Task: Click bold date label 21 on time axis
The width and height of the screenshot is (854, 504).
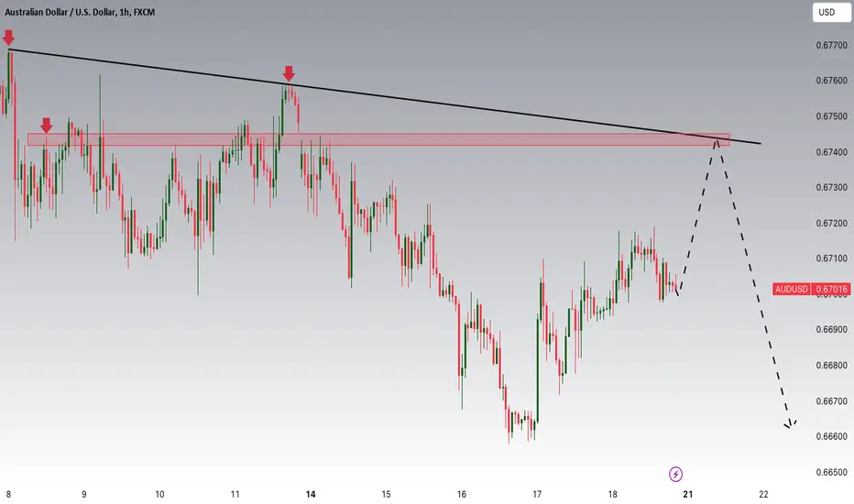Action: [x=688, y=494]
